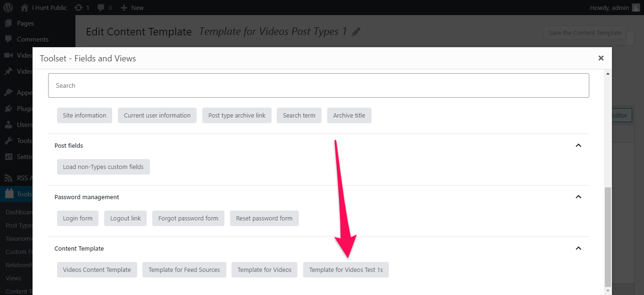Click the Search field in the dialog
Image resolution: width=644 pixels, height=295 pixels.
pos(319,85)
